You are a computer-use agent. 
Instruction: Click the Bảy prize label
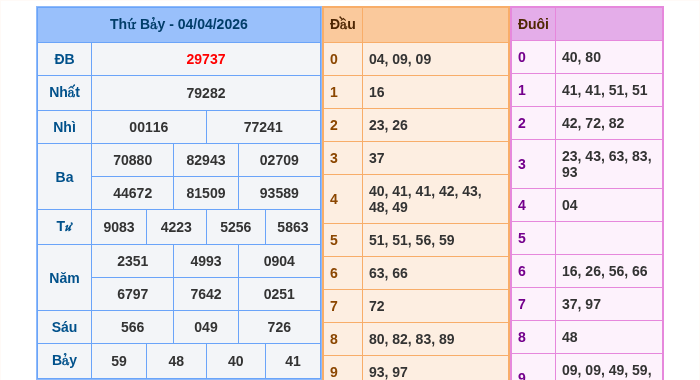(x=64, y=360)
